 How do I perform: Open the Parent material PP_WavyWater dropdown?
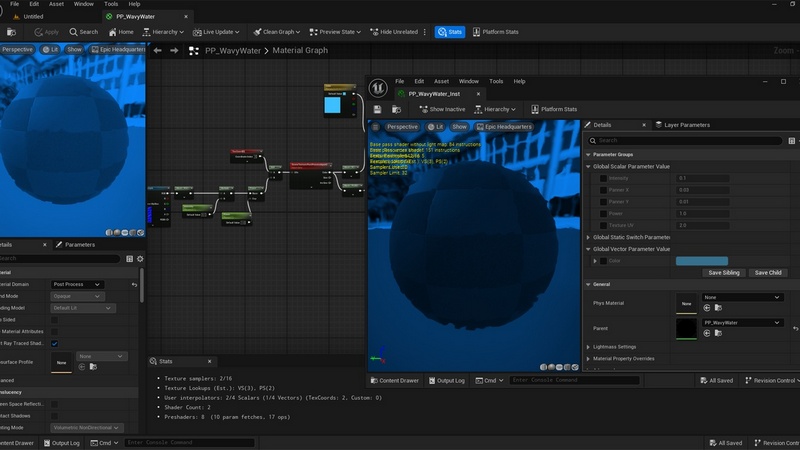point(741,323)
